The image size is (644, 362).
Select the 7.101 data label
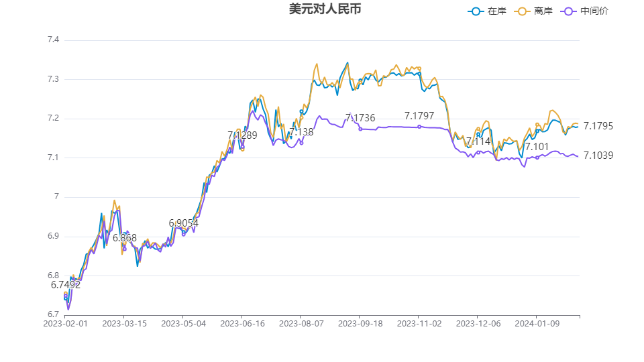click(x=537, y=147)
